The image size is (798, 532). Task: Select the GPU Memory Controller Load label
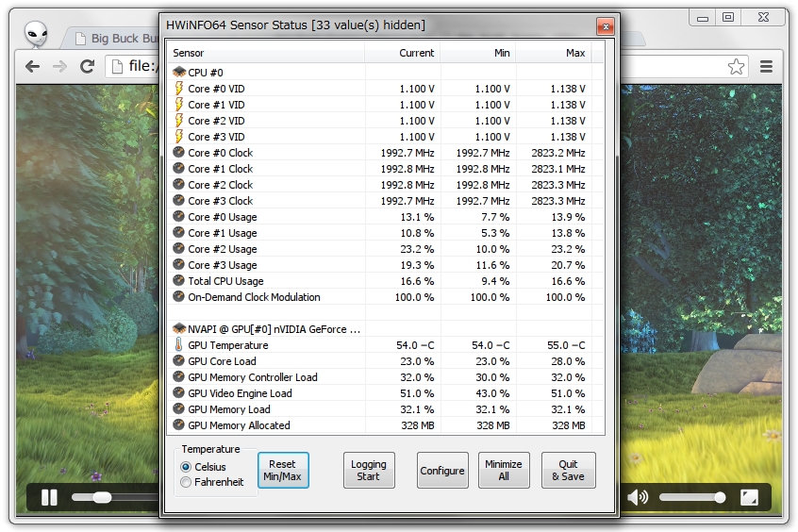pyautogui.click(x=253, y=377)
